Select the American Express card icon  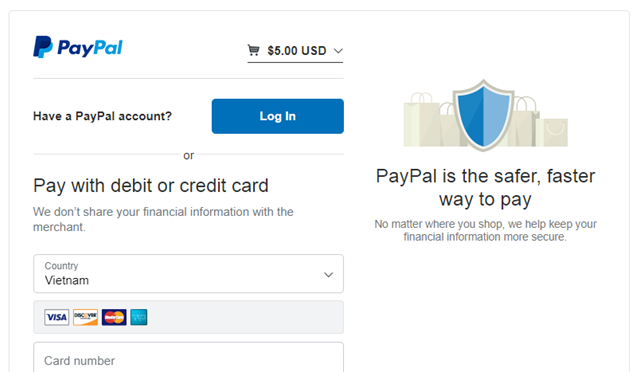tap(139, 317)
